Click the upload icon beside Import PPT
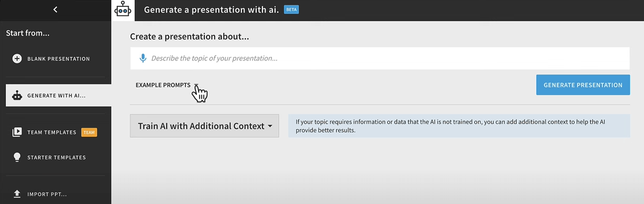644x204 pixels. click(17, 194)
